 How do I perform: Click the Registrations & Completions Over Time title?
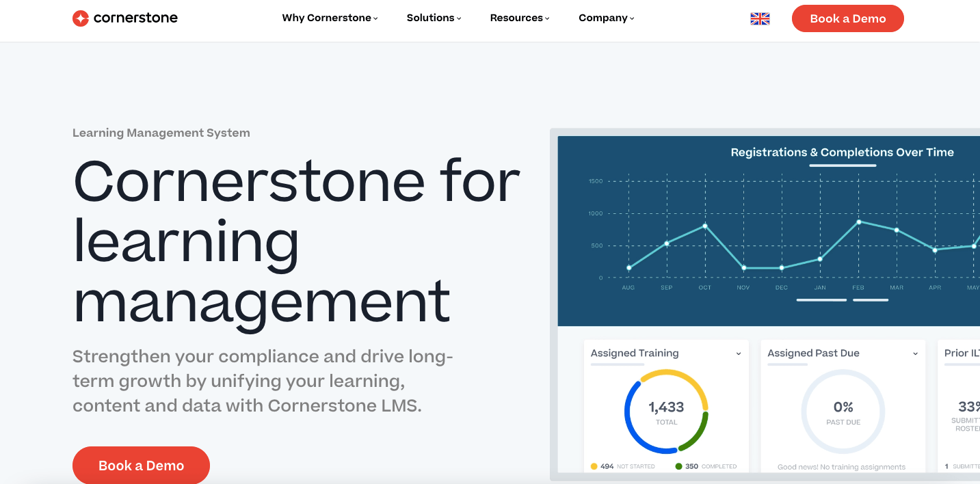842,152
